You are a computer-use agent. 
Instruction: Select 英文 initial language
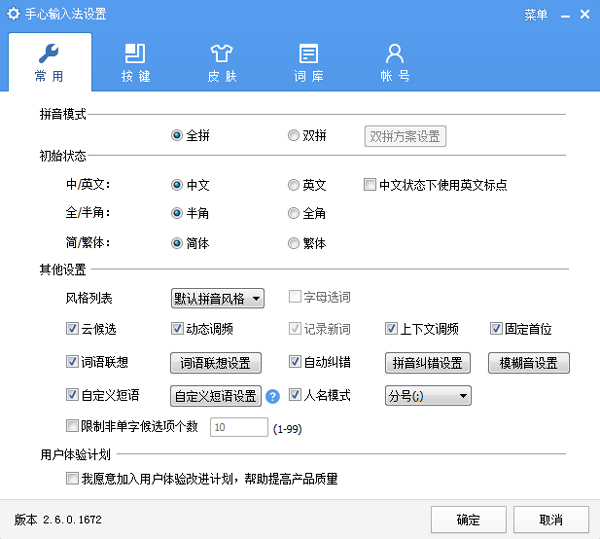[x=293, y=185]
